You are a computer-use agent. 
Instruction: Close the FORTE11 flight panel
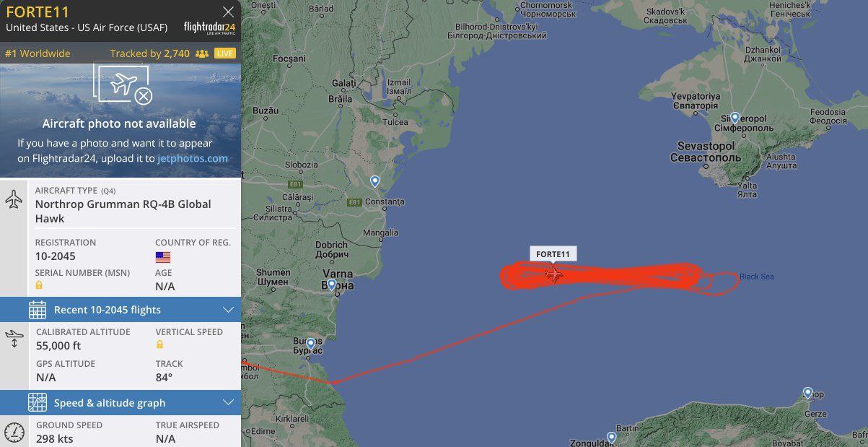[x=228, y=12]
